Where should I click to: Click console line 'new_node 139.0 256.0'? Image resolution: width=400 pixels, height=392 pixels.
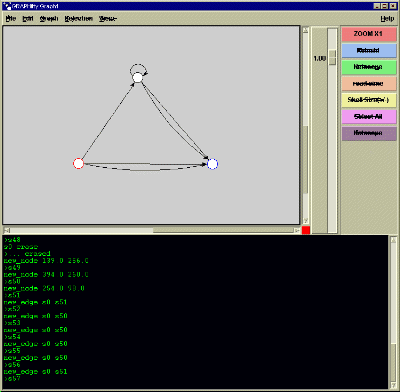tap(46, 261)
